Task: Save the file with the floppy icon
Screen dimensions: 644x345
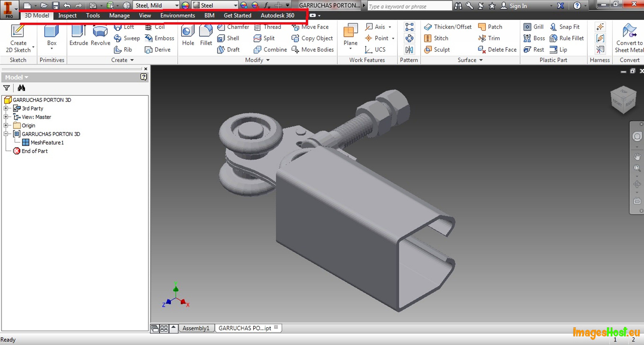Action: (56, 5)
